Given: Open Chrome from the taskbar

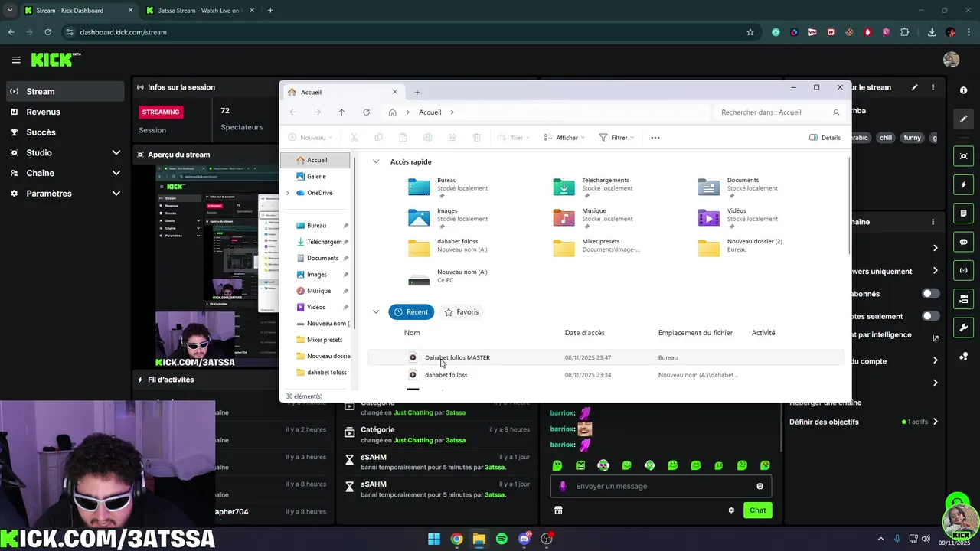Looking at the screenshot, I should tap(456, 539).
